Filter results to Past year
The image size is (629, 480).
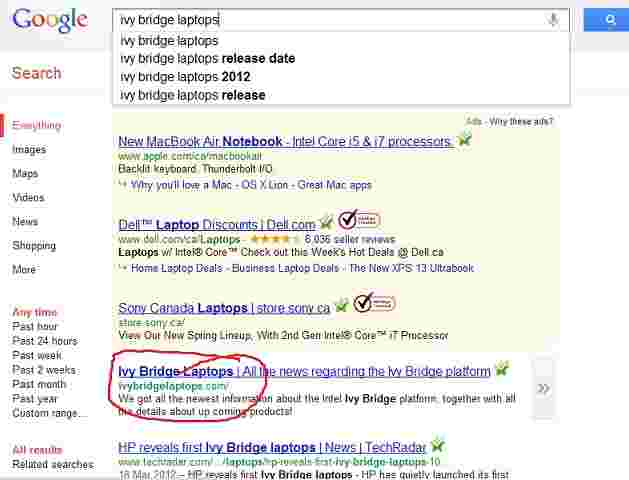click(35, 399)
